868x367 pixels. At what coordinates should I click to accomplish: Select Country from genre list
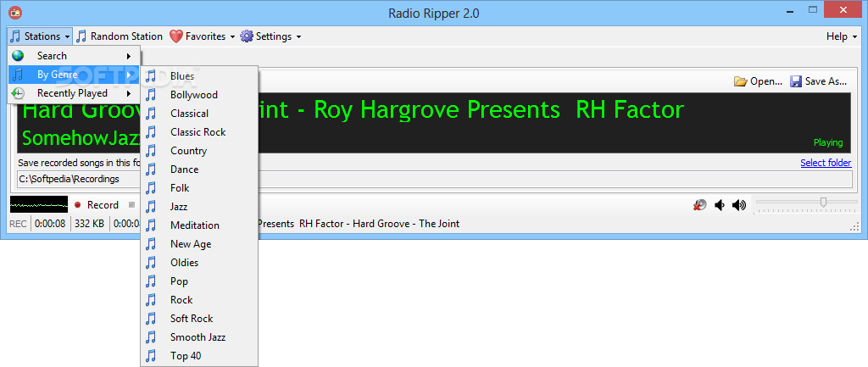point(199,151)
